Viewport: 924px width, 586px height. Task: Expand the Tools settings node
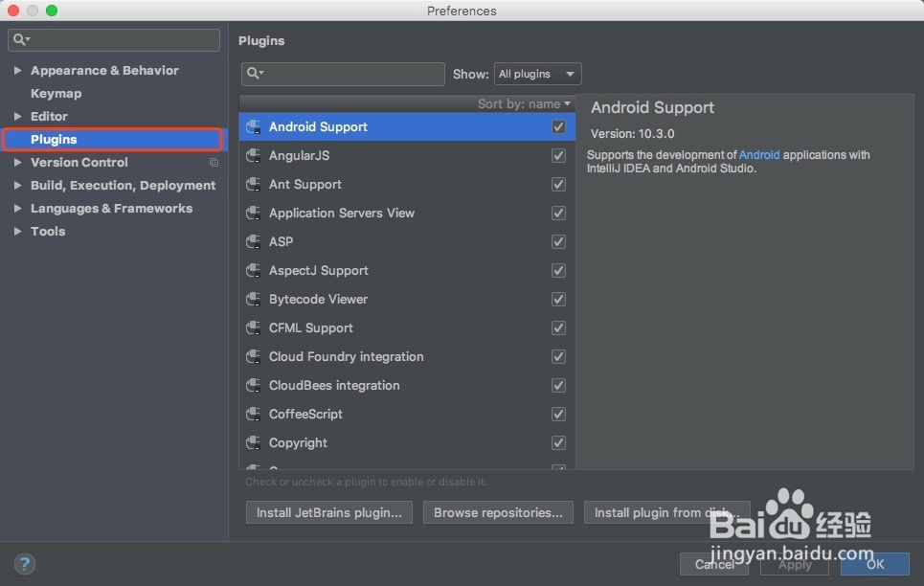point(17,231)
